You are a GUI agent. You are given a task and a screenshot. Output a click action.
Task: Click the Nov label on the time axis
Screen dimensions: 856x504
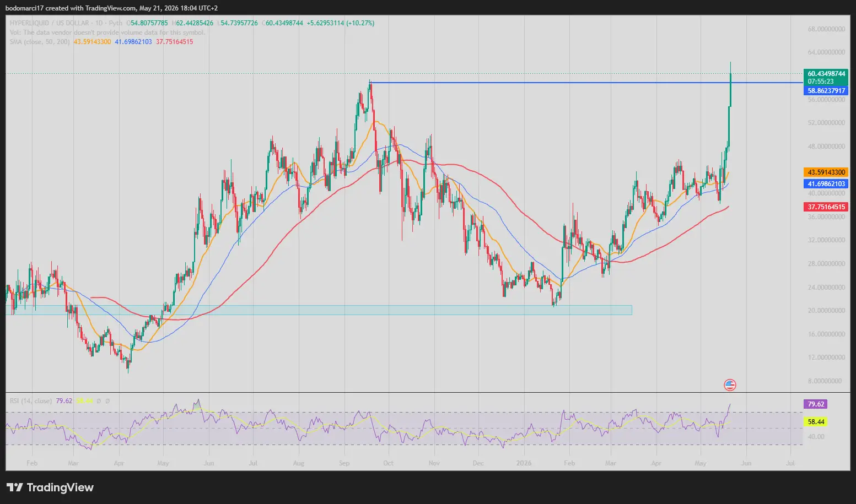(x=434, y=463)
